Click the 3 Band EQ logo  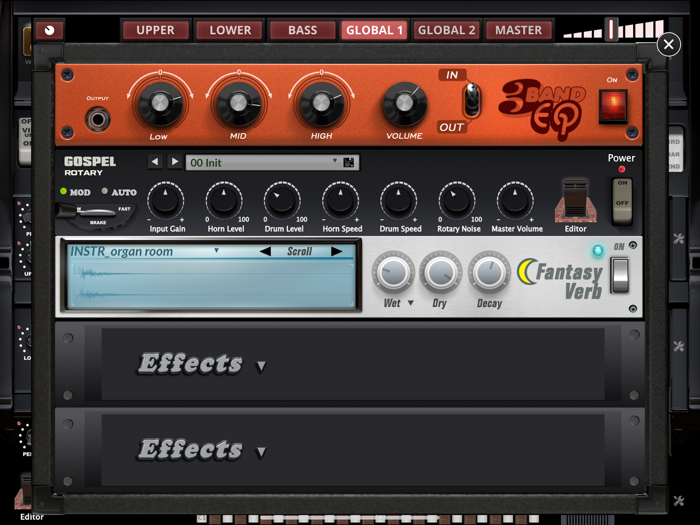pyautogui.click(x=542, y=108)
